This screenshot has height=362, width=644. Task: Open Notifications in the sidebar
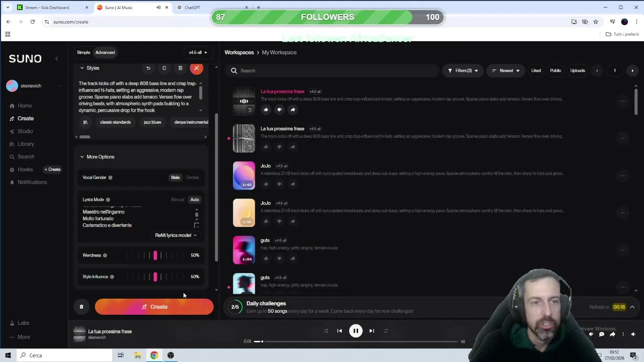click(x=28, y=182)
